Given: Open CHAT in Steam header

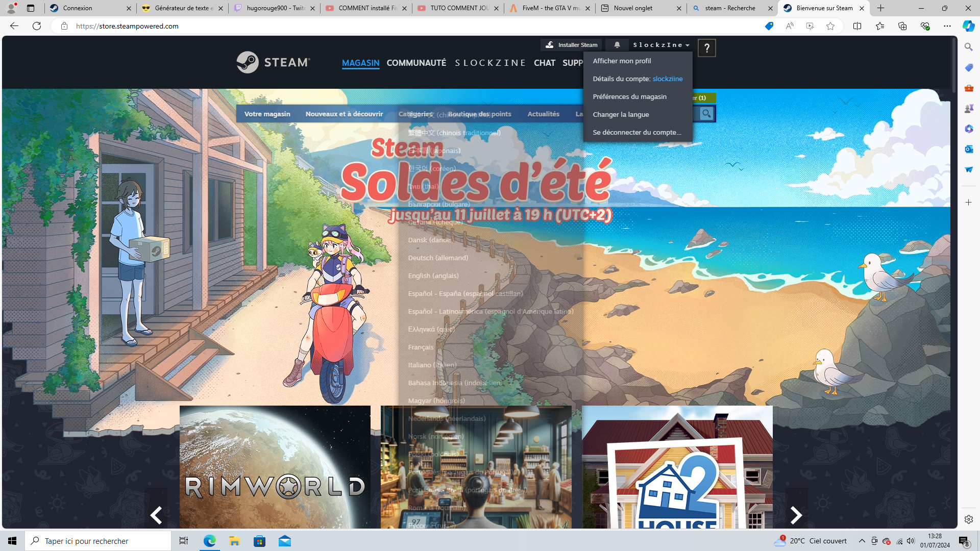Looking at the screenshot, I should point(545,63).
